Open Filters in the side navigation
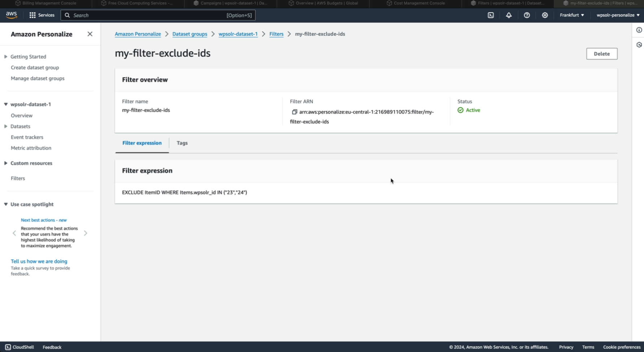Image resolution: width=644 pixels, height=352 pixels. coord(18,178)
